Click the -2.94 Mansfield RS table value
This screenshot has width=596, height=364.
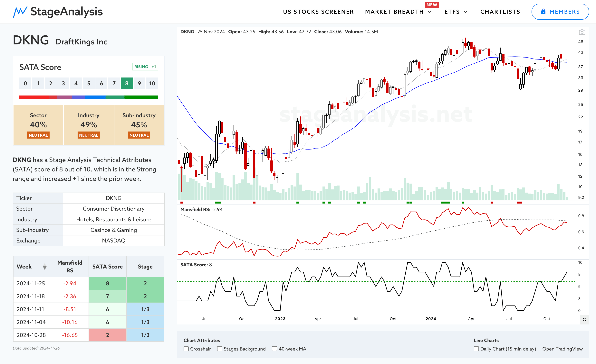70,283
